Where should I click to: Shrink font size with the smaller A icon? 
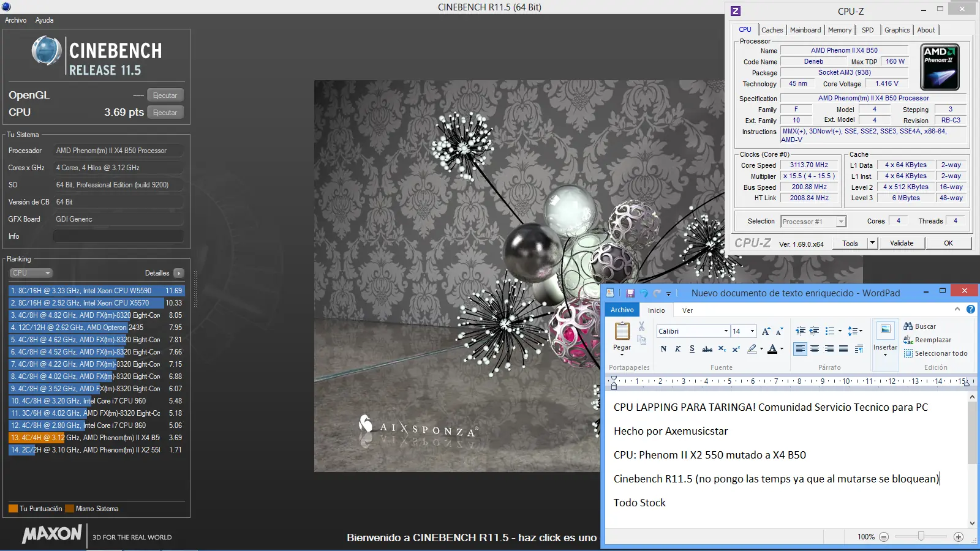coord(779,331)
